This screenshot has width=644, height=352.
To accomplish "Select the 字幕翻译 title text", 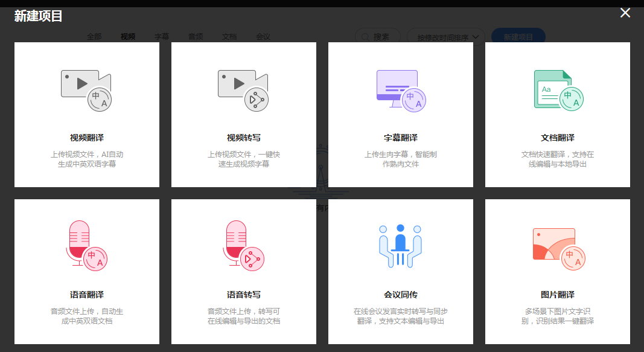I will (x=400, y=138).
